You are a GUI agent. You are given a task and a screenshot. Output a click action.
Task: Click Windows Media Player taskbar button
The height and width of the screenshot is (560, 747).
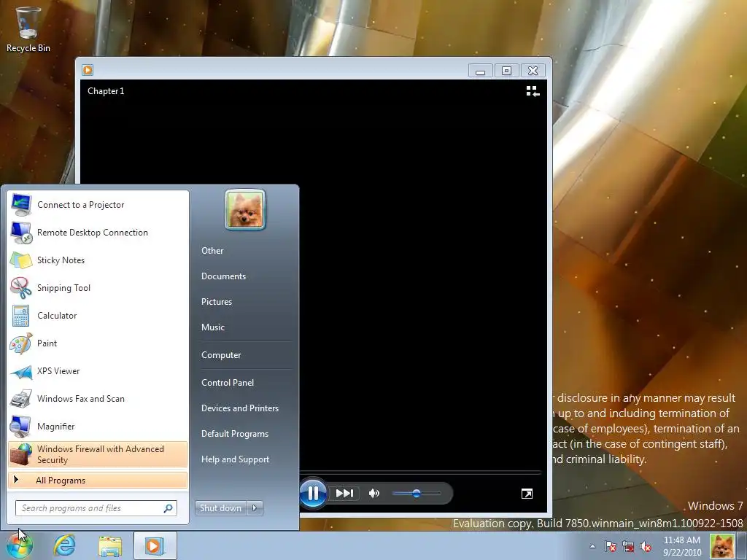click(x=155, y=545)
